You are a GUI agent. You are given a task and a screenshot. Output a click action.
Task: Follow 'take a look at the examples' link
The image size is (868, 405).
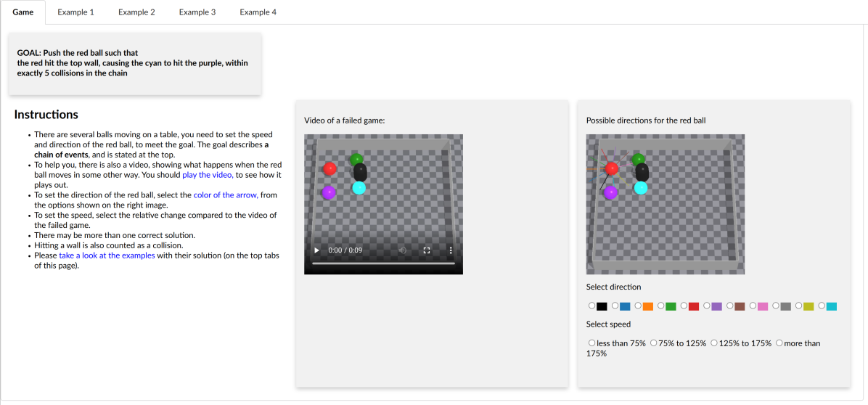(x=107, y=255)
